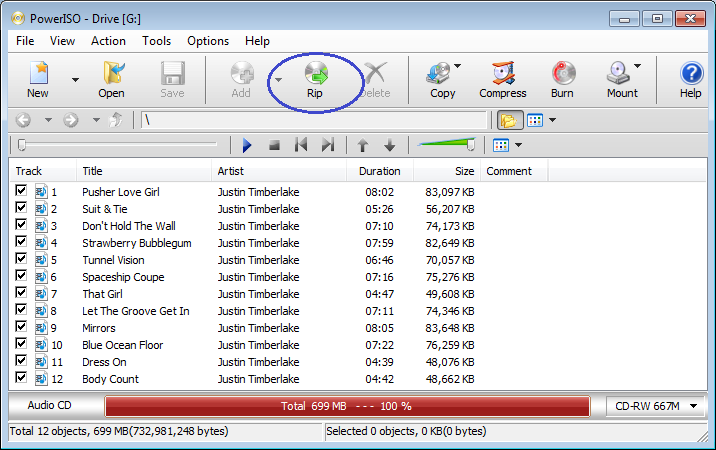Uncheck track 1 Pusher Love Girl
Image resolution: width=716 pixels, height=450 pixels.
(x=21, y=190)
